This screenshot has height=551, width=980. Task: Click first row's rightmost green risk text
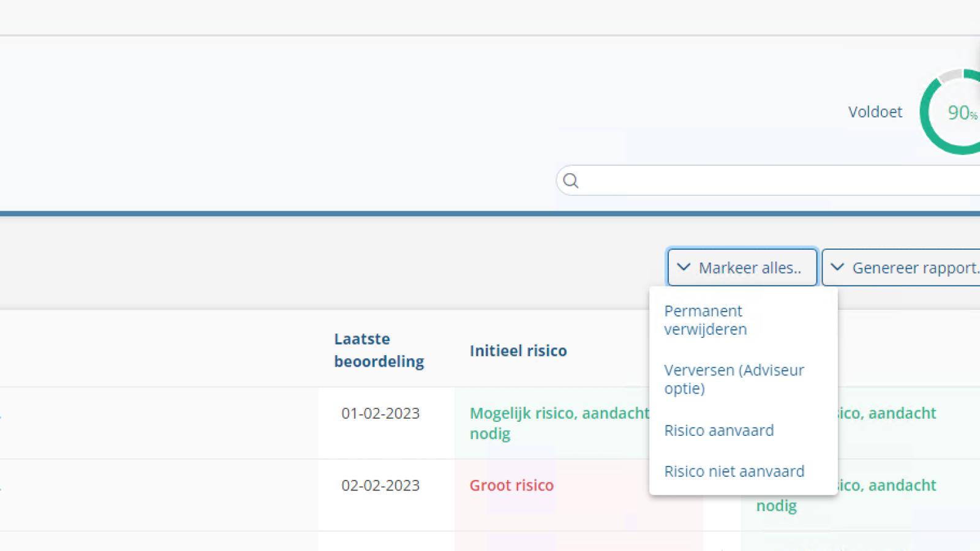[x=888, y=414]
